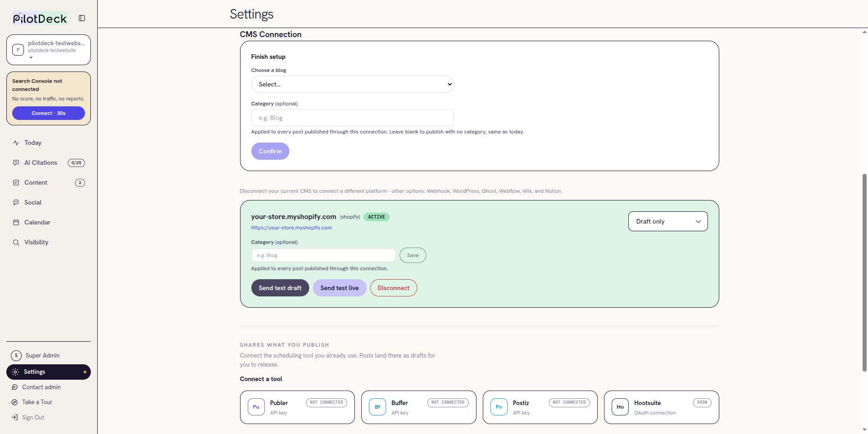The height and width of the screenshot is (434, 868).
Task: Click the Content document icon
Action: 16,182
